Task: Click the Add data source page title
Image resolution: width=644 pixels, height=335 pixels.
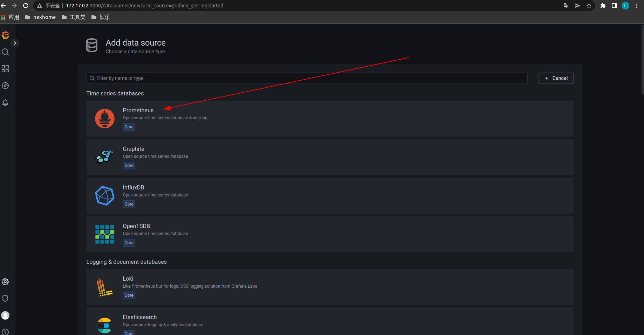Action: 136,43
